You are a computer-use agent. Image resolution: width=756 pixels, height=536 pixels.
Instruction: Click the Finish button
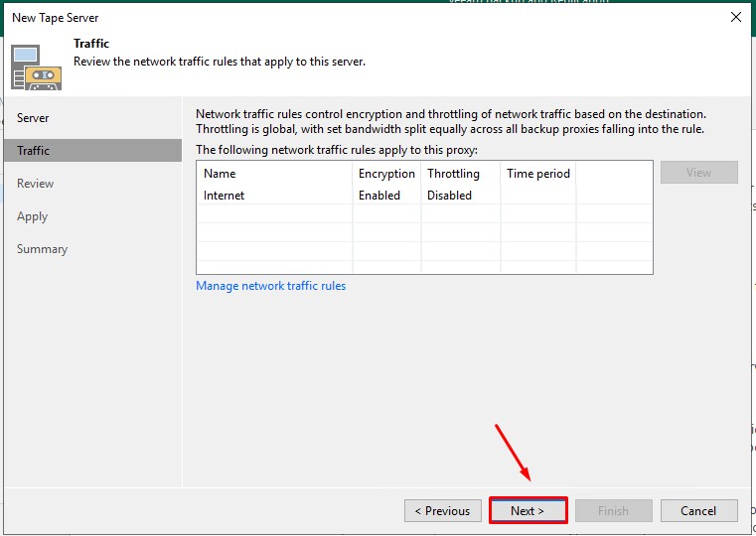coord(613,511)
